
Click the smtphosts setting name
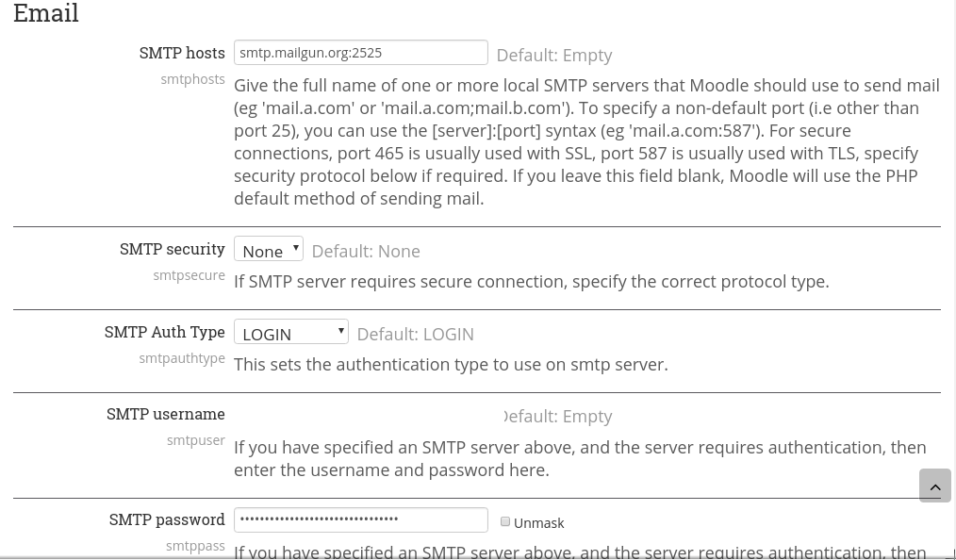click(192, 79)
